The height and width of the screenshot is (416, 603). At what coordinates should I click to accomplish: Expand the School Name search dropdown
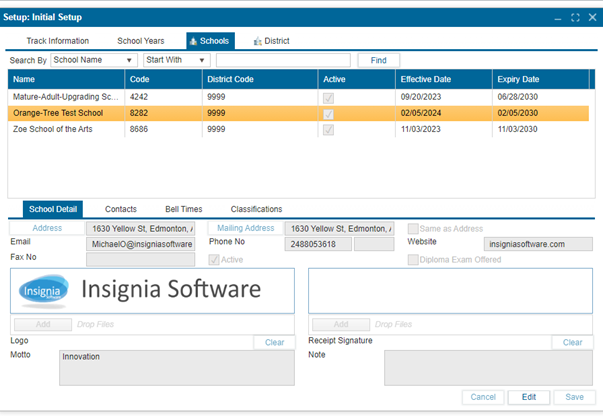(93, 60)
